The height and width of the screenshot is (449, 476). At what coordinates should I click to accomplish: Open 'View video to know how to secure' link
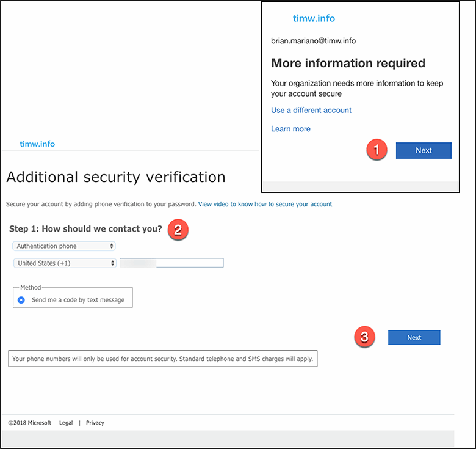(x=265, y=204)
